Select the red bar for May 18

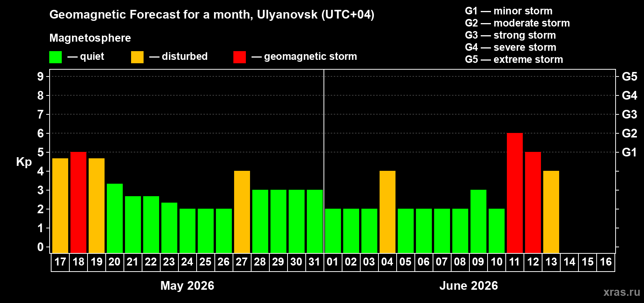[78, 203]
